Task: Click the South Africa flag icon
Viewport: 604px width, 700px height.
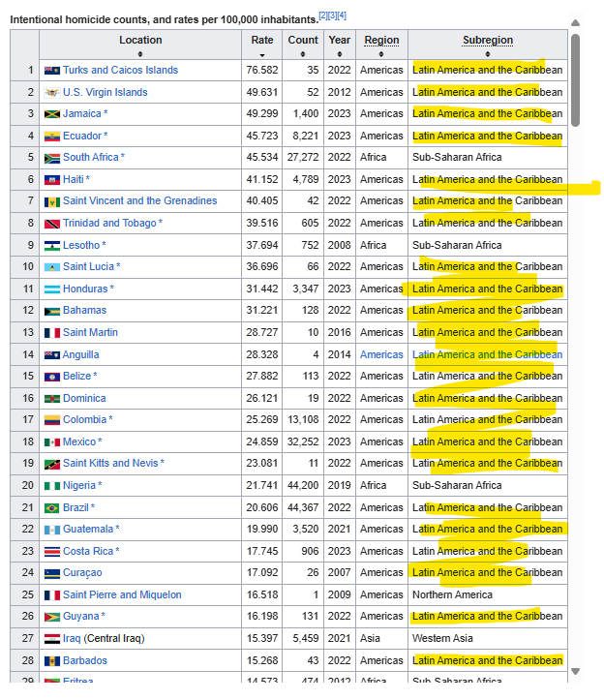Action: click(51, 158)
